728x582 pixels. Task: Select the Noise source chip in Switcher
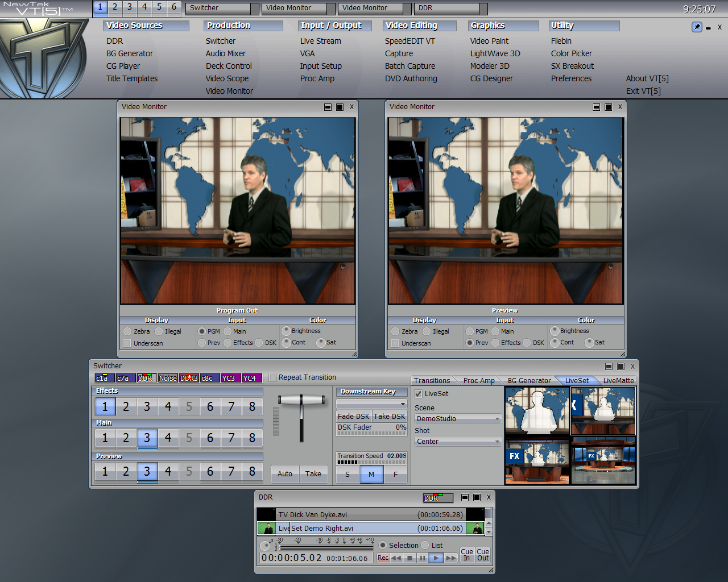[x=168, y=378]
